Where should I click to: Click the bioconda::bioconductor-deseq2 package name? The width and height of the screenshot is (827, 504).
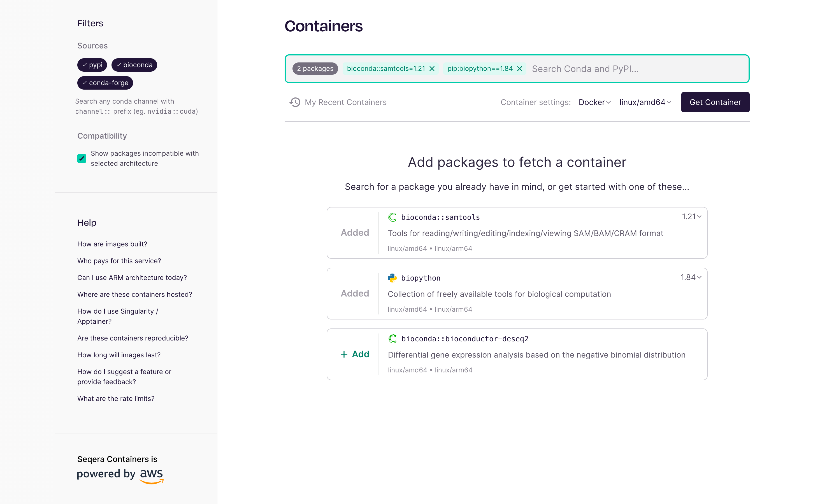click(465, 339)
